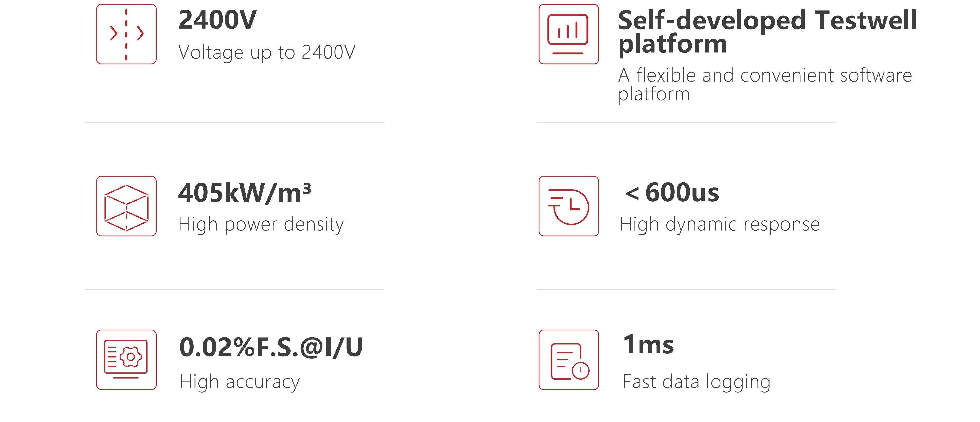Image resolution: width=980 pixels, height=422 pixels.
Task: Click the 'Self-developed Testwell platform' heading
Action: 767,32
